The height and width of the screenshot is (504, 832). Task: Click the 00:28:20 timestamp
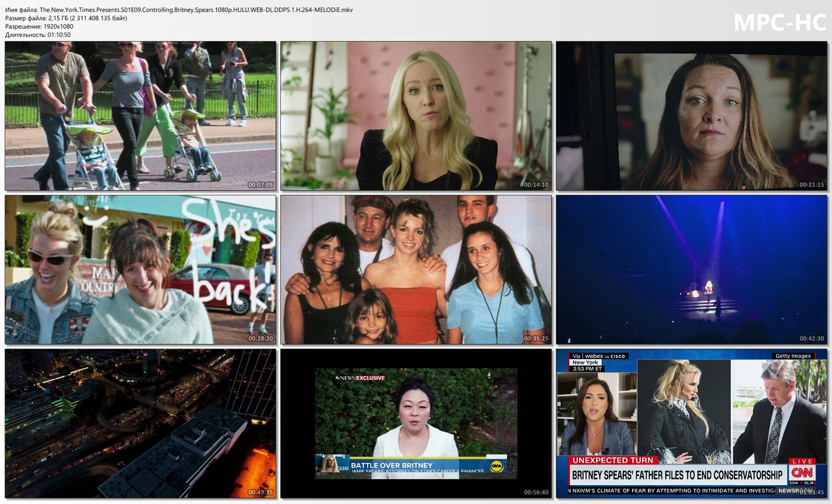coord(261,338)
